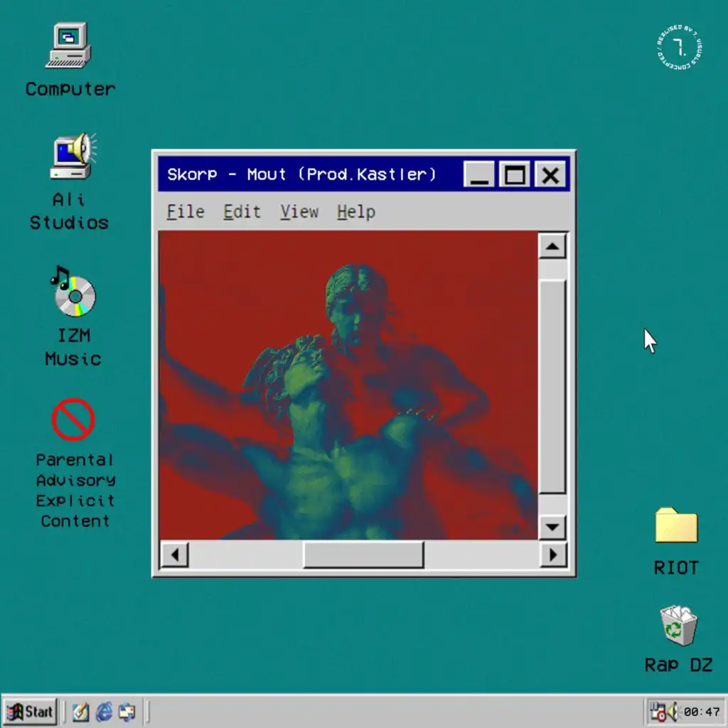The image size is (728, 728).
Task: Click the horizontal scrollbar left arrow
Action: coord(175,554)
